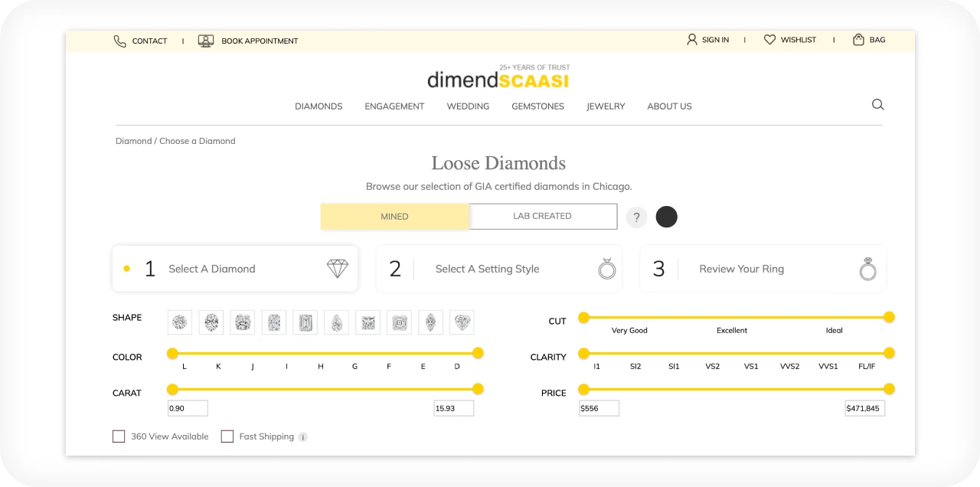
Task: Click the diamond icon in step 1
Action: (338, 269)
